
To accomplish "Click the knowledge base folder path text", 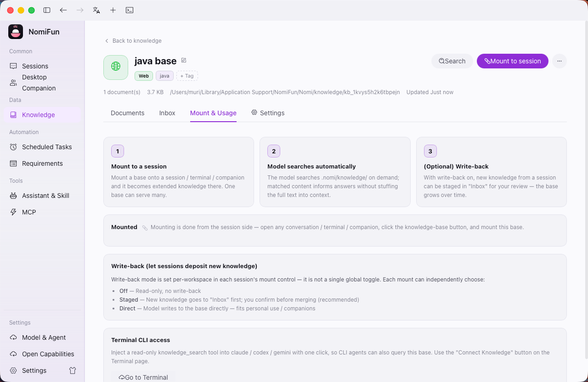I will (x=285, y=92).
